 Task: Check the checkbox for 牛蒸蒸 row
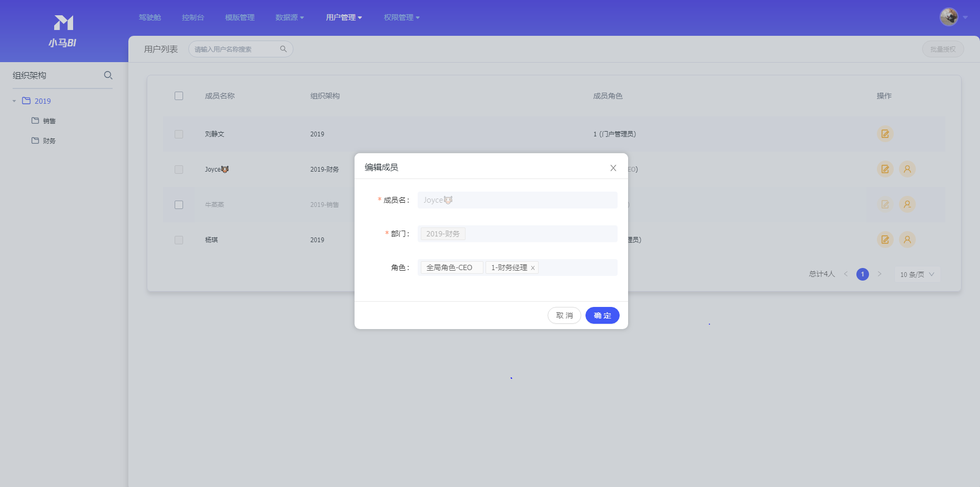[x=179, y=205]
